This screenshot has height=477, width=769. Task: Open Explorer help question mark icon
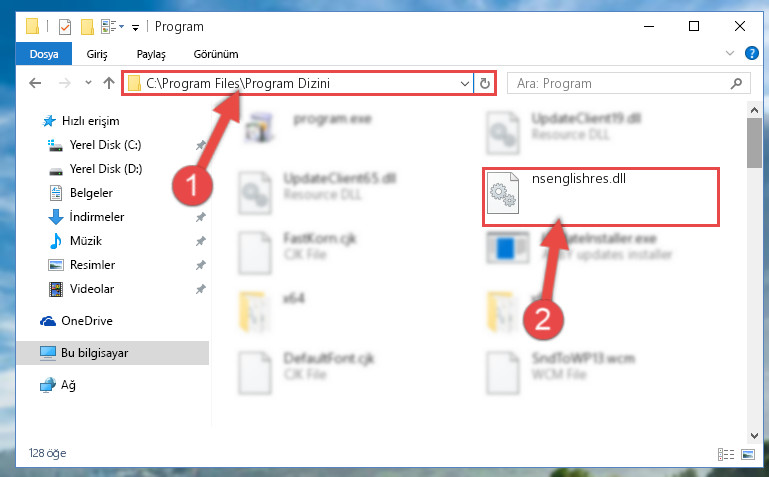click(751, 53)
